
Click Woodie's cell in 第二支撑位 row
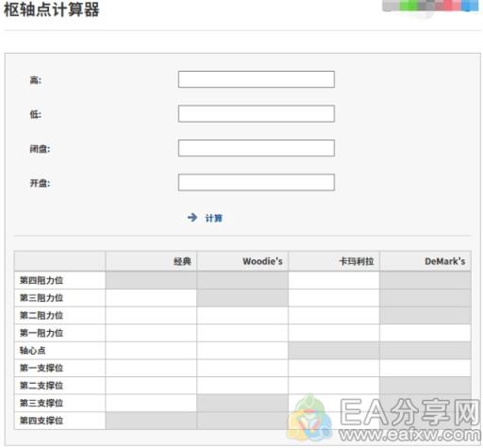click(x=242, y=386)
